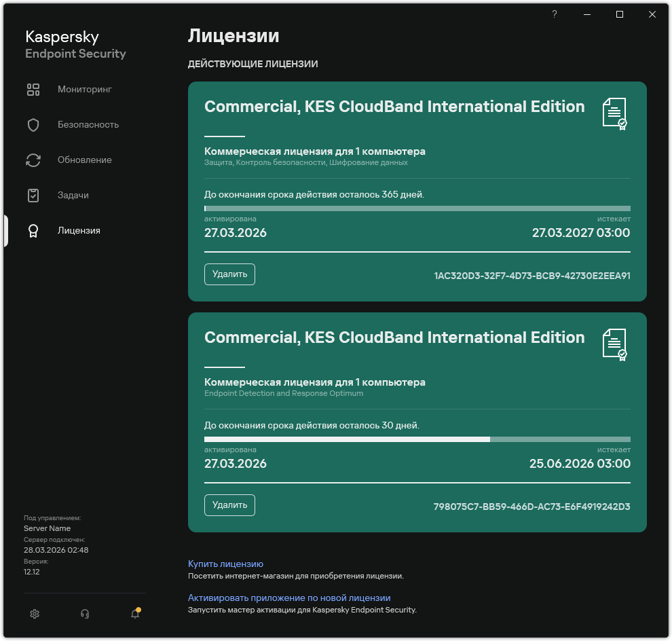The height and width of the screenshot is (641, 672).
Task: Switch to the Обновление section
Action: pos(85,160)
